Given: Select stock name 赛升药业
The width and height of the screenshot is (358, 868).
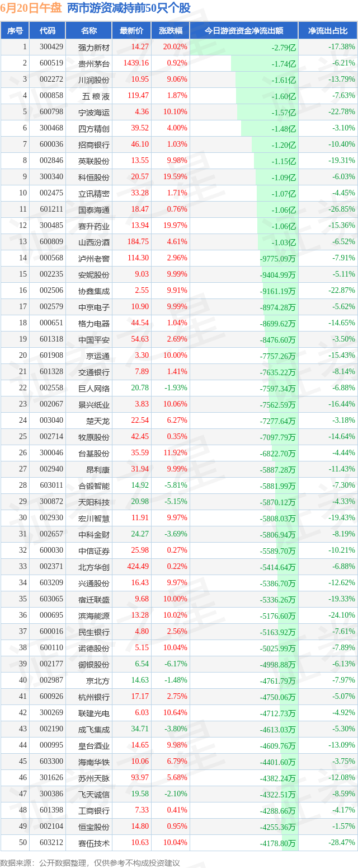Looking at the screenshot, I should coord(94,226).
